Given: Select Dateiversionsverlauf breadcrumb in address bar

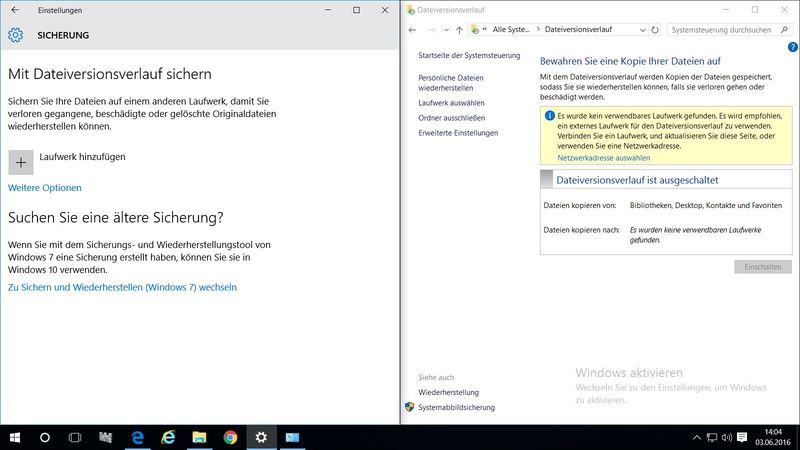Looking at the screenshot, I should click(578, 30).
